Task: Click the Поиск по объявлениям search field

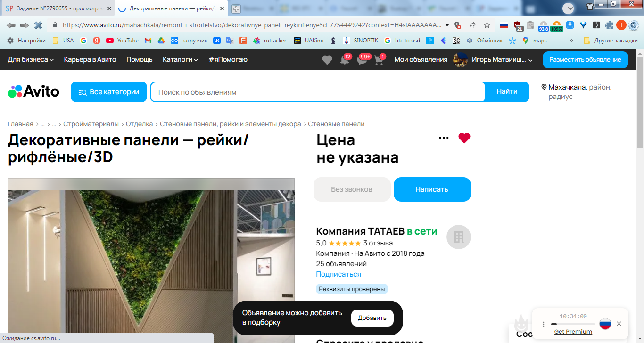Action: coord(317,92)
